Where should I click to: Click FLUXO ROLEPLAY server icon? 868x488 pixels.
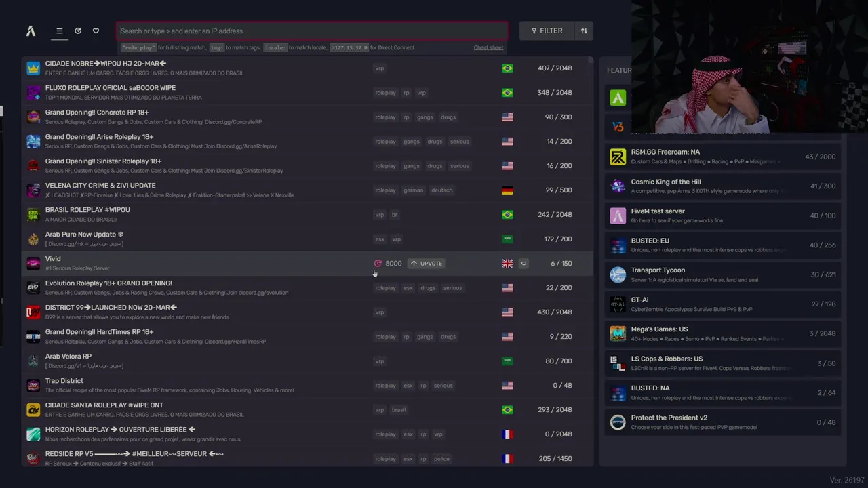[33, 92]
